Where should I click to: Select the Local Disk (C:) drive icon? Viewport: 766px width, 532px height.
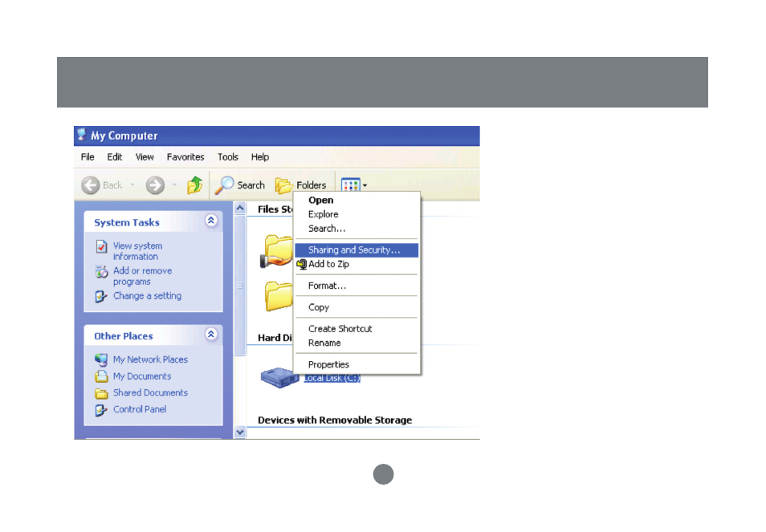[279, 377]
